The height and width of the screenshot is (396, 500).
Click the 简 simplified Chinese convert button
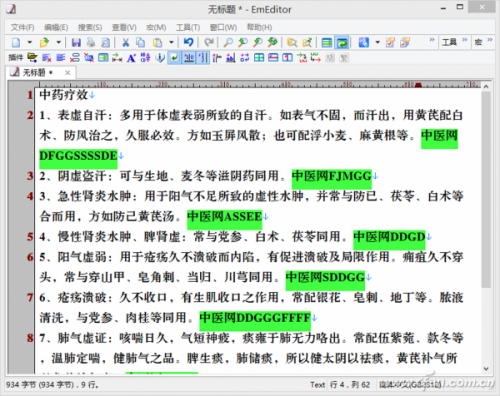click(330, 58)
